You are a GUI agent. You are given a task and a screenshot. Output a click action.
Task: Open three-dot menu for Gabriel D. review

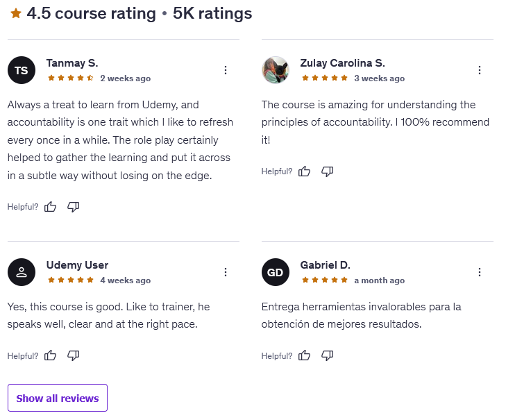pyautogui.click(x=480, y=272)
